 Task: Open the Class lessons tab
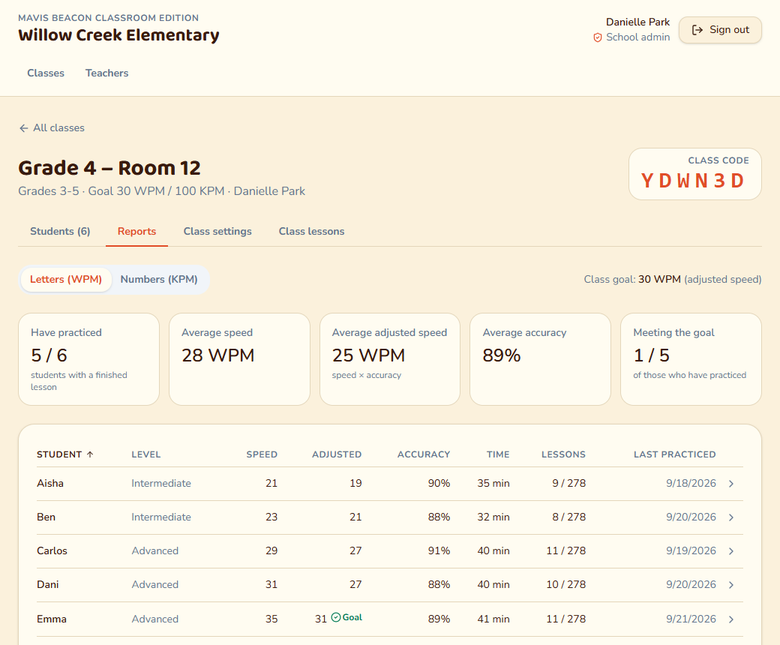click(311, 231)
